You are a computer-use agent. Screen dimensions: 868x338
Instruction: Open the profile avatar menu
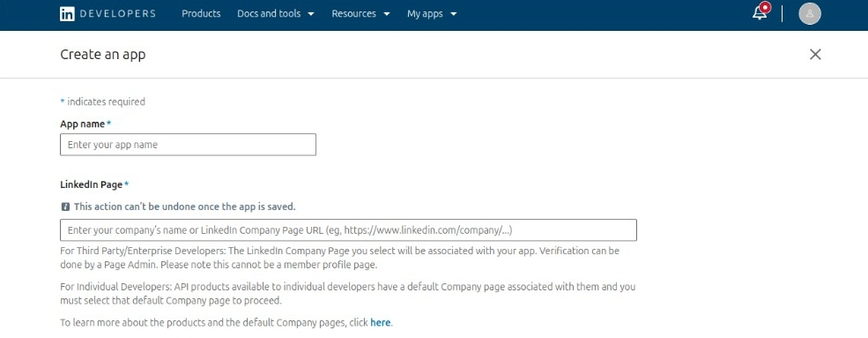tap(809, 14)
